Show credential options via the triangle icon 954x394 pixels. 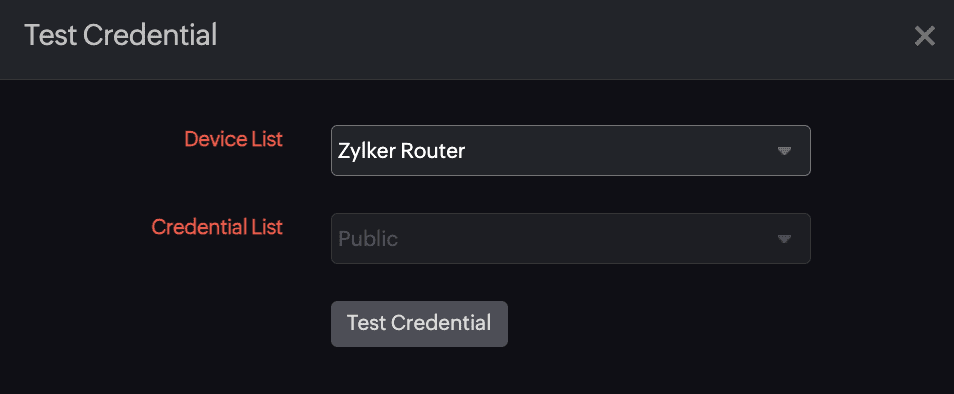point(784,239)
